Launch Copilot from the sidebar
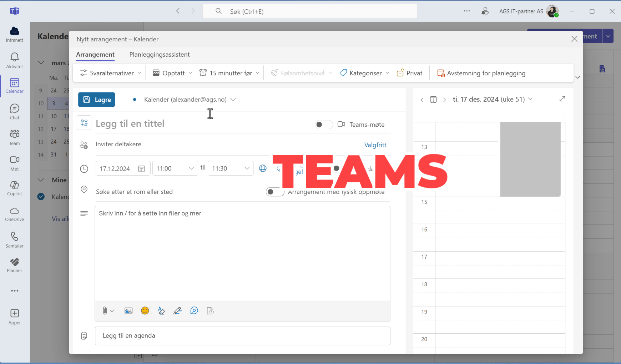The width and height of the screenshot is (621, 364). [x=15, y=188]
